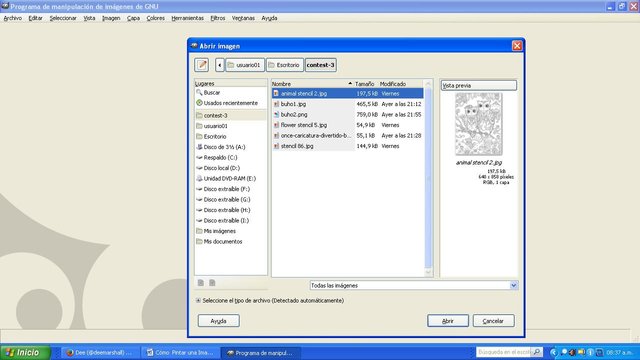This screenshot has width=640, height=360.
Task: Click the remove bookmark button below Lugares
Action: (x=212, y=283)
